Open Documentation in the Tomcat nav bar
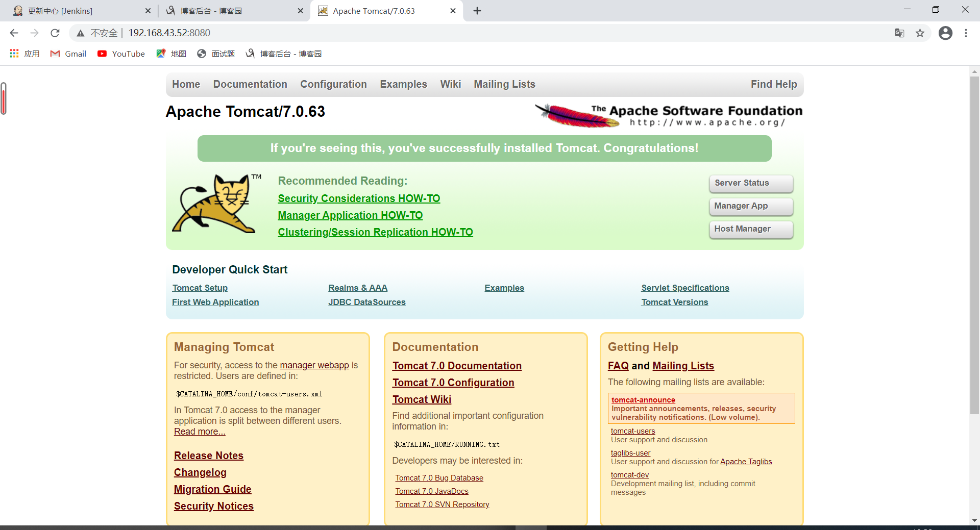 pyautogui.click(x=250, y=84)
